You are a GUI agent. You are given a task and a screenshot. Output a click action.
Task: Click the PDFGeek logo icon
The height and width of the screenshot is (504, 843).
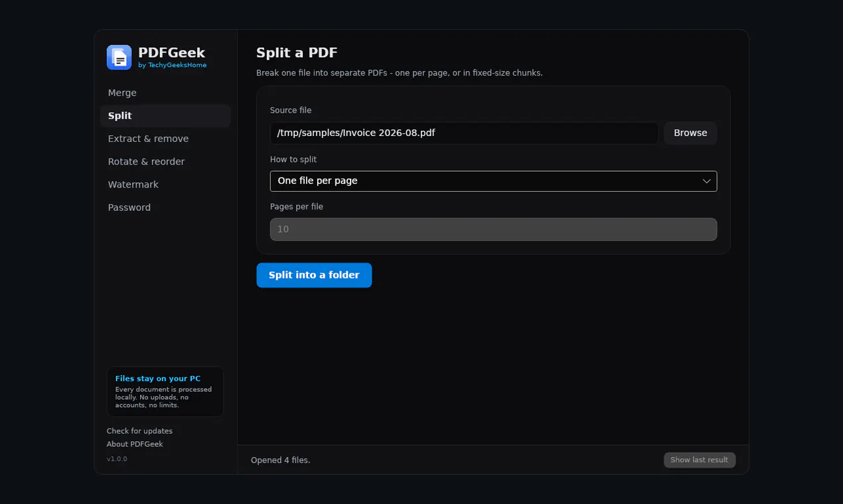(119, 58)
